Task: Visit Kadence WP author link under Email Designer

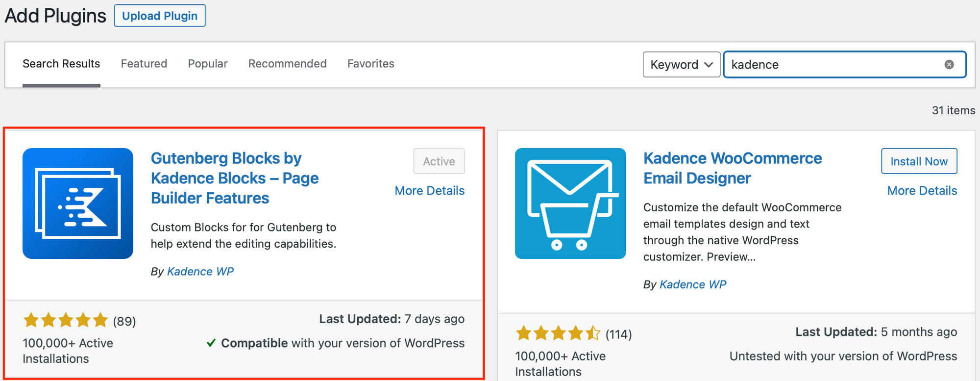Action: (693, 285)
